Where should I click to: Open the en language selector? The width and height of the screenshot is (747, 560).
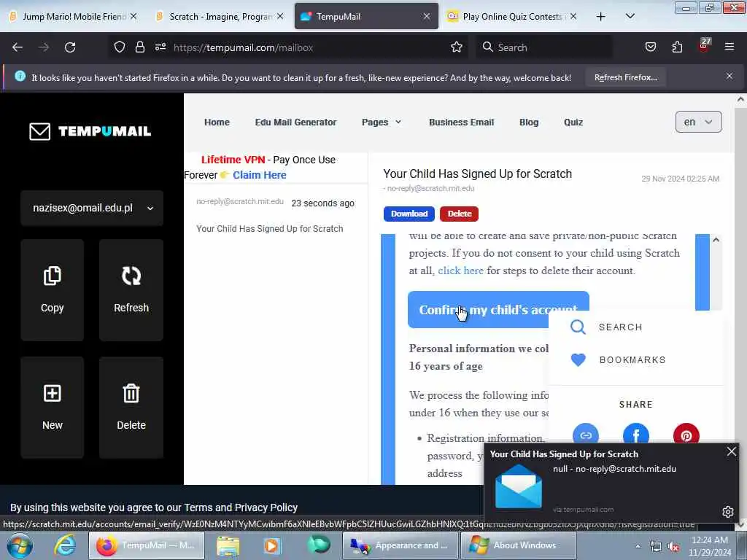(x=698, y=122)
